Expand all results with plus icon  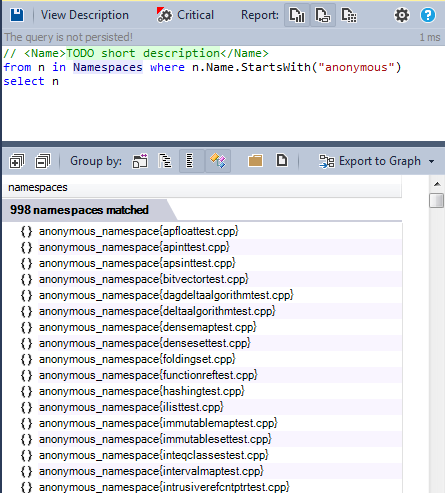point(17,161)
